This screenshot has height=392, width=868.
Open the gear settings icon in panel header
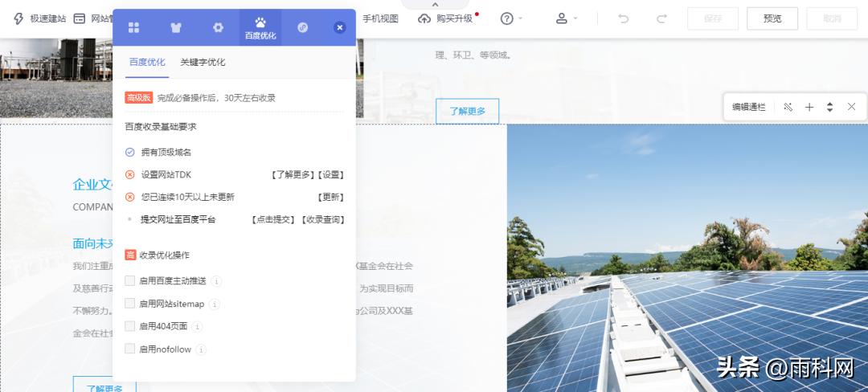pyautogui.click(x=218, y=27)
